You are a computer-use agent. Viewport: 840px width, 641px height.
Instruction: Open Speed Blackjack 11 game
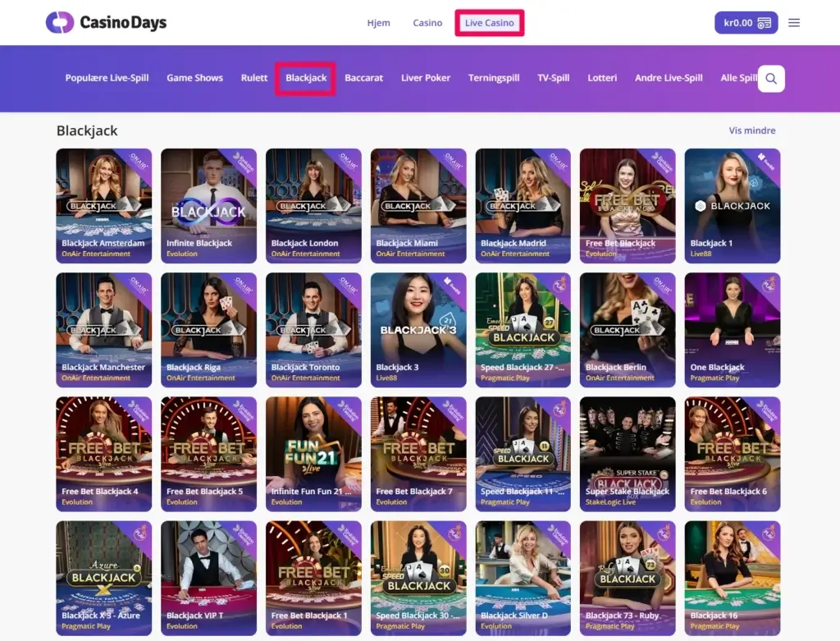[523, 454]
